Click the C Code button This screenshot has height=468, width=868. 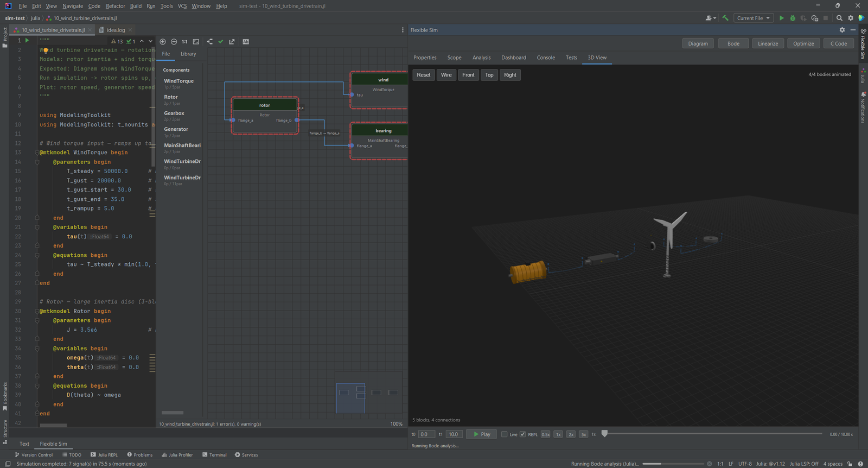(x=839, y=43)
